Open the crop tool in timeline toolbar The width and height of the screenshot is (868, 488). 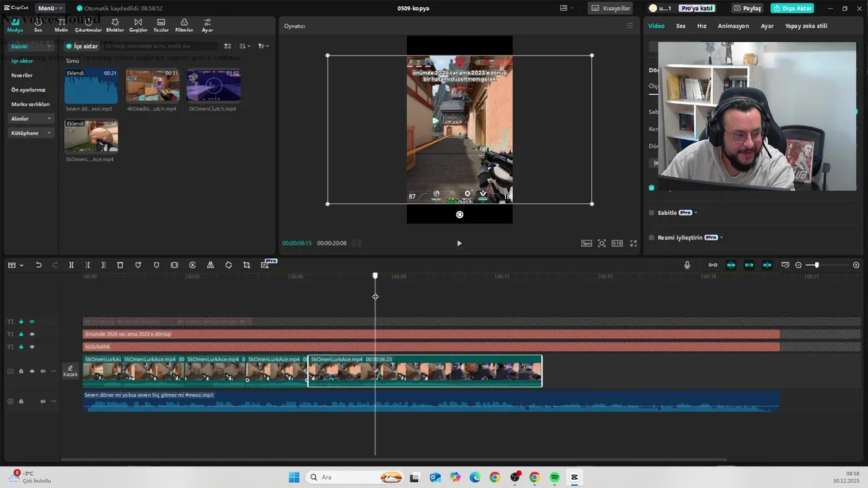click(246, 265)
